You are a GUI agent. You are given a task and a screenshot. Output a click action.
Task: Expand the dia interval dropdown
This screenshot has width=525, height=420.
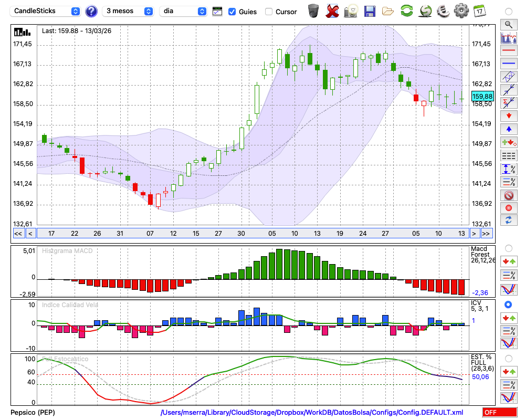[183, 11]
